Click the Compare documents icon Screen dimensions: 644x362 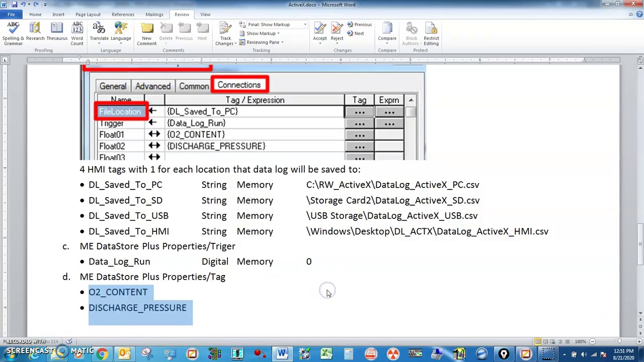point(387,29)
